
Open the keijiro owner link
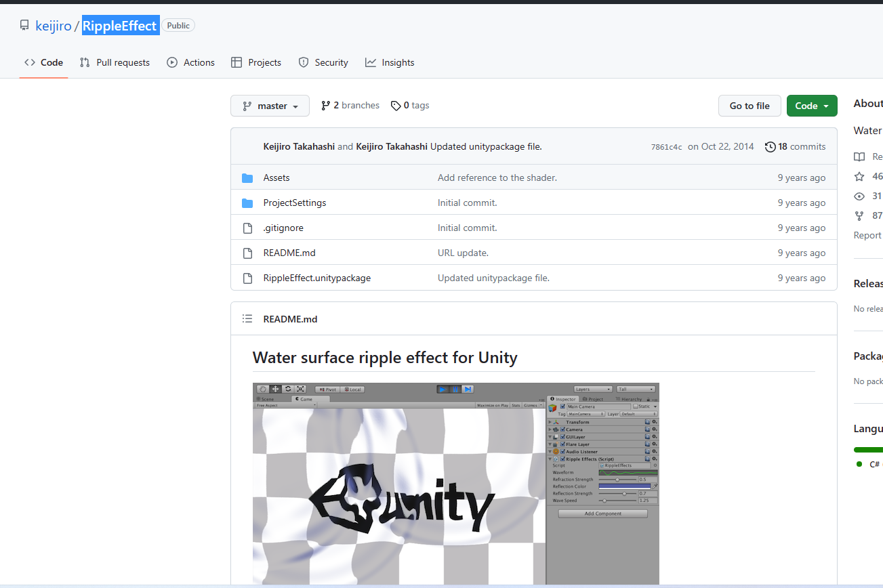54,26
